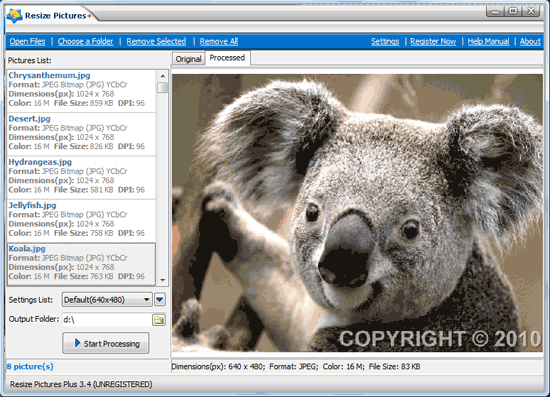550x397 pixels.
Task: Click Choose a Folder link
Action: (86, 41)
